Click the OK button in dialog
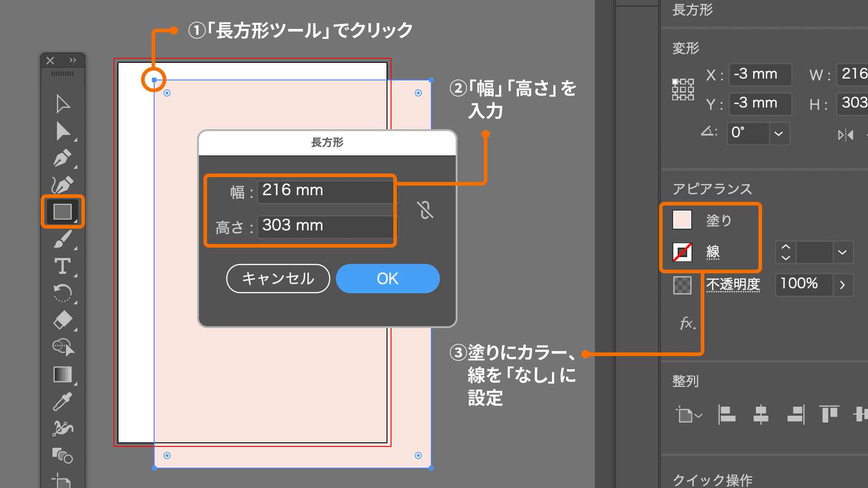This screenshot has height=488, width=868. [387, 279]
